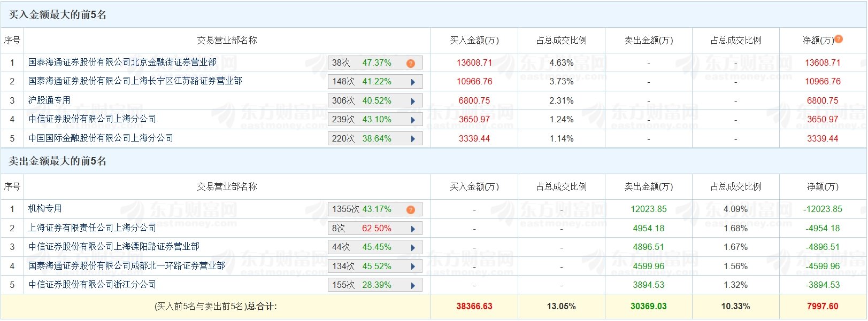Screen dimensions: 868x321
Task: Click buy amount 6800.75 for 沪股通专用
Action: pos(474,101)
